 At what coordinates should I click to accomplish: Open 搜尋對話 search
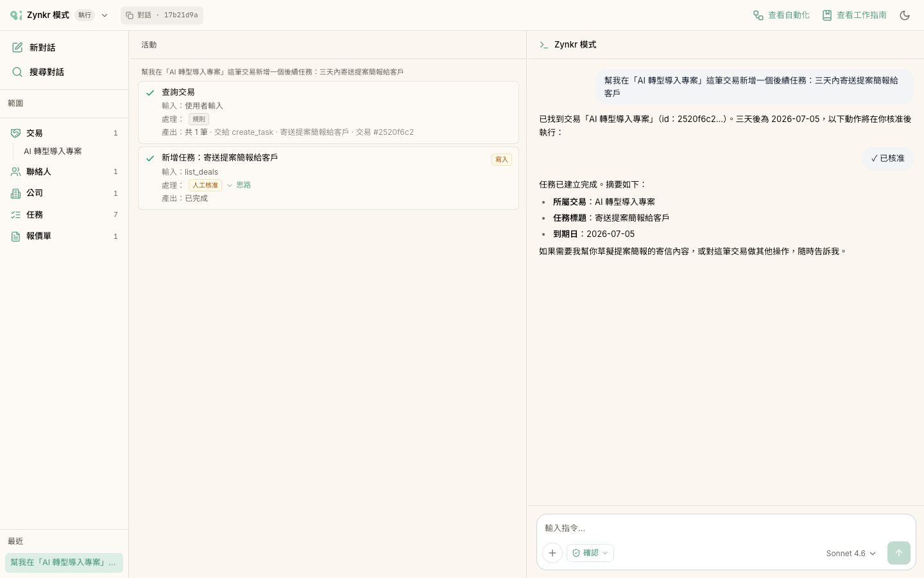(64, 72)
